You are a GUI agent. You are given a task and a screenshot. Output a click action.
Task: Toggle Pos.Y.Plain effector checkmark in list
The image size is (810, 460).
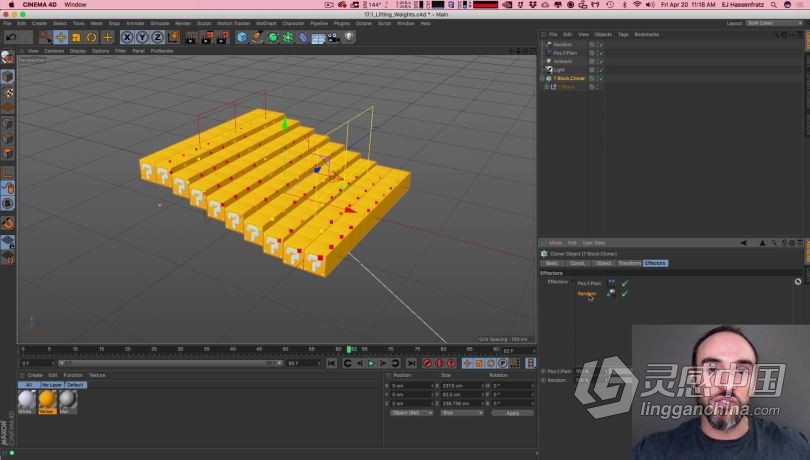tap(625, 283)
